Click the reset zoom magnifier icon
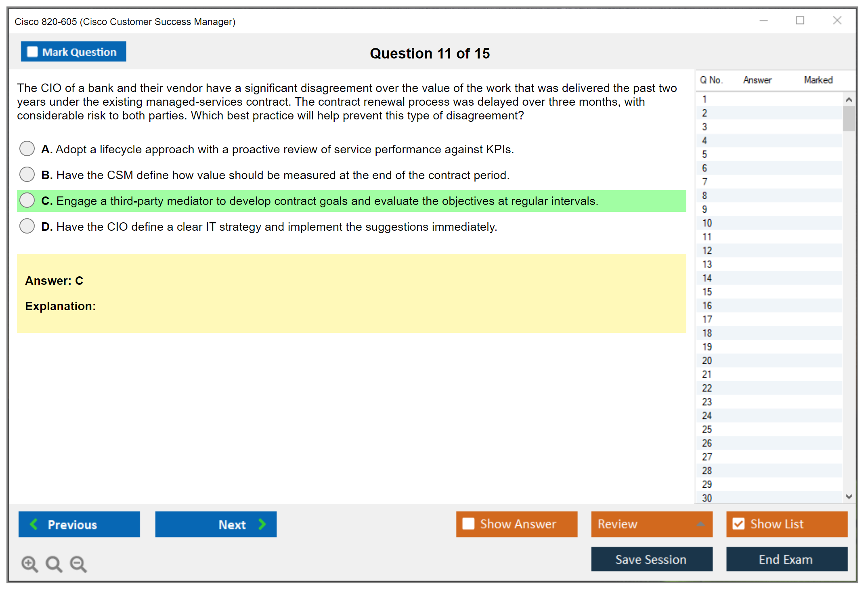 pos(54,564)
